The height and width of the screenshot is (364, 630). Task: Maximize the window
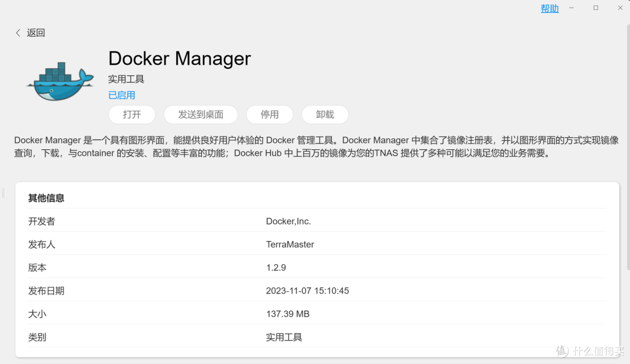[x=596, y=8]
